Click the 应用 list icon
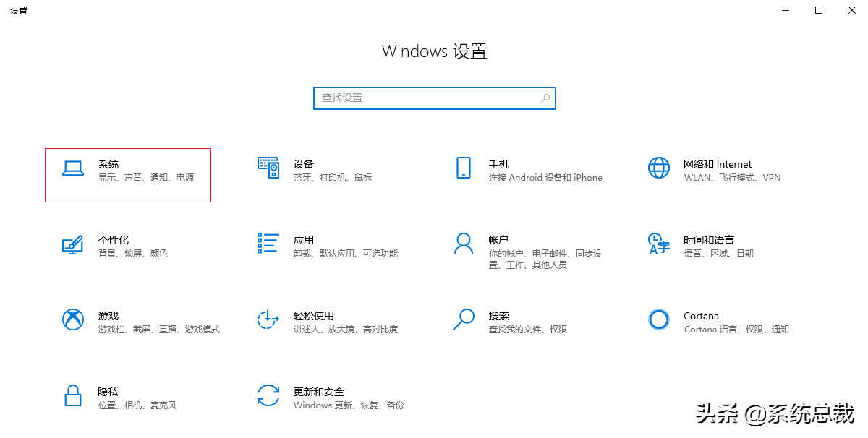The height and width of the screenshot is (438, 868). 268,243
